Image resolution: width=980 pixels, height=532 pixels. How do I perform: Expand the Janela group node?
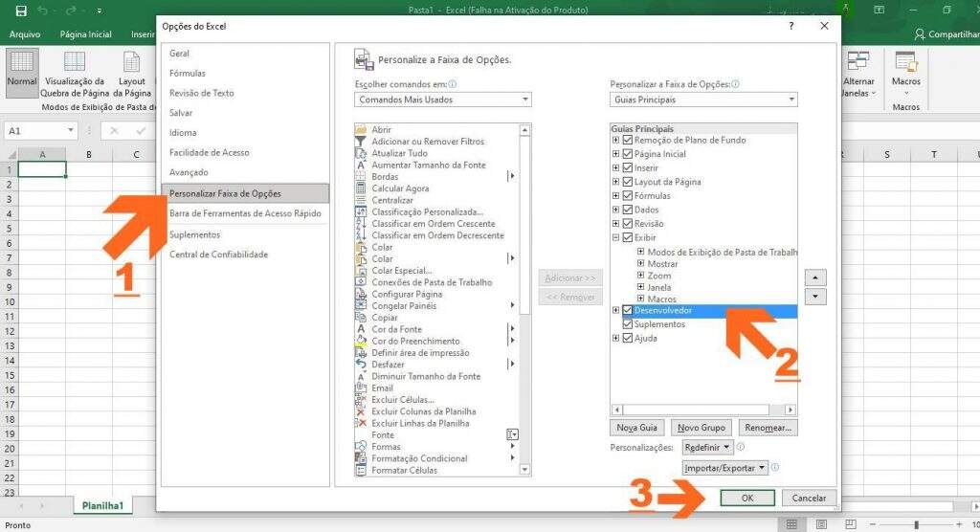click(x=640, y=287)
